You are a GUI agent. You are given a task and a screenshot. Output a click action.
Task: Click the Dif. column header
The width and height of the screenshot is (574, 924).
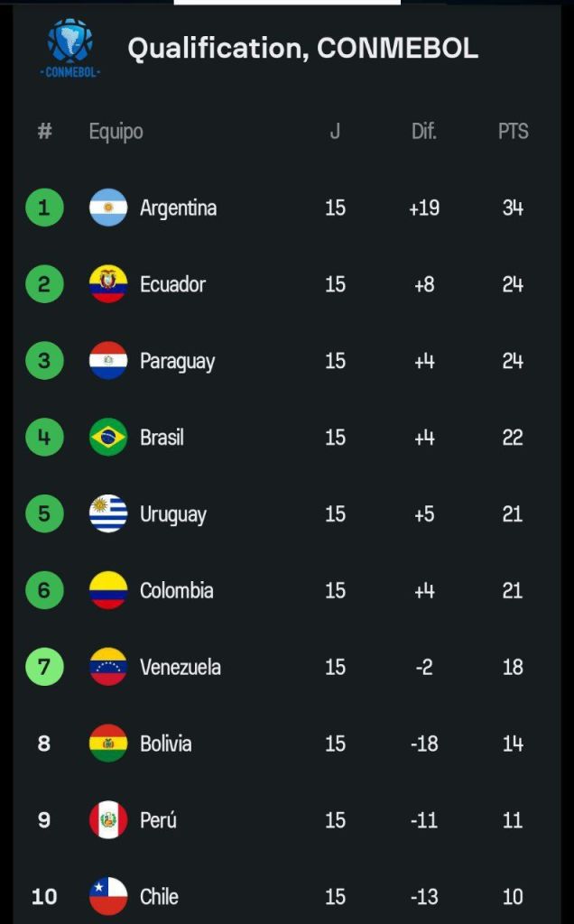click(423, 132)
